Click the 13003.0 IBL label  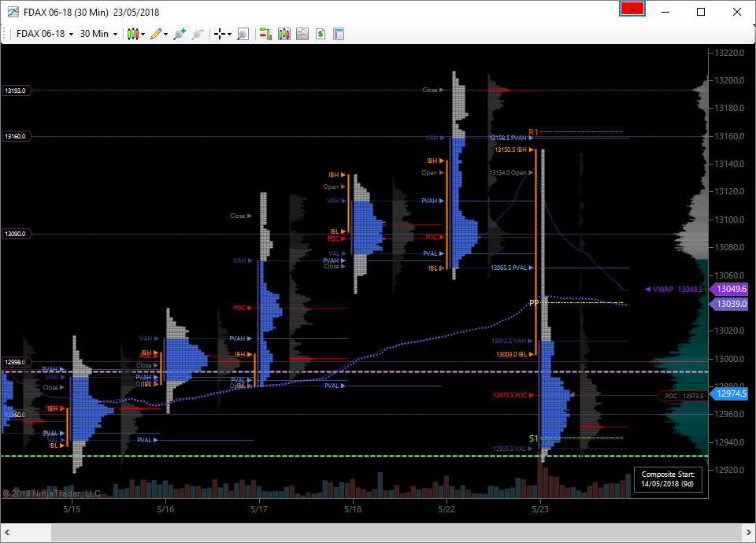click(515, 354)
